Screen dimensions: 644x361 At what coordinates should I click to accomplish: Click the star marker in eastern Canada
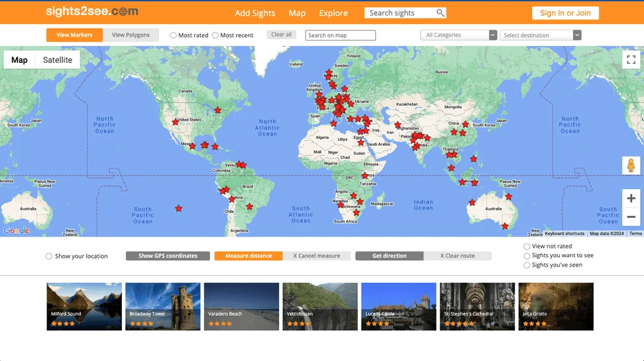tap(218, 110)
